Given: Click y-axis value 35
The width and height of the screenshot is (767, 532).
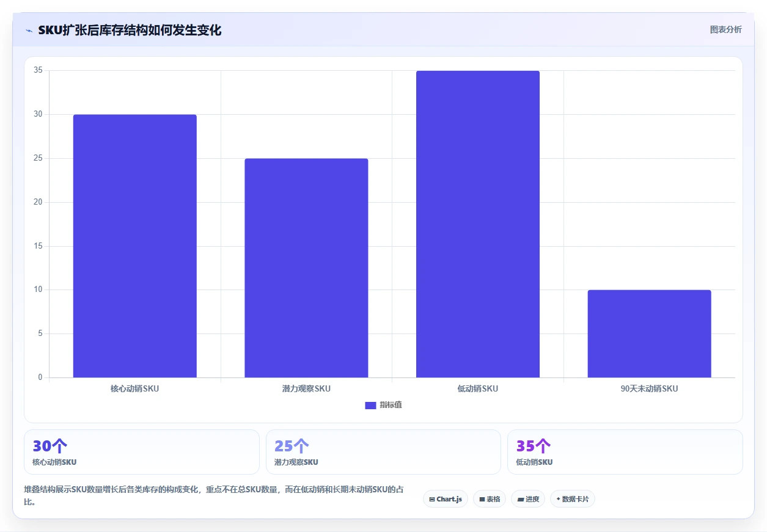Looking at the screenshot, I should pyautogui.click(x=38, y=70).
